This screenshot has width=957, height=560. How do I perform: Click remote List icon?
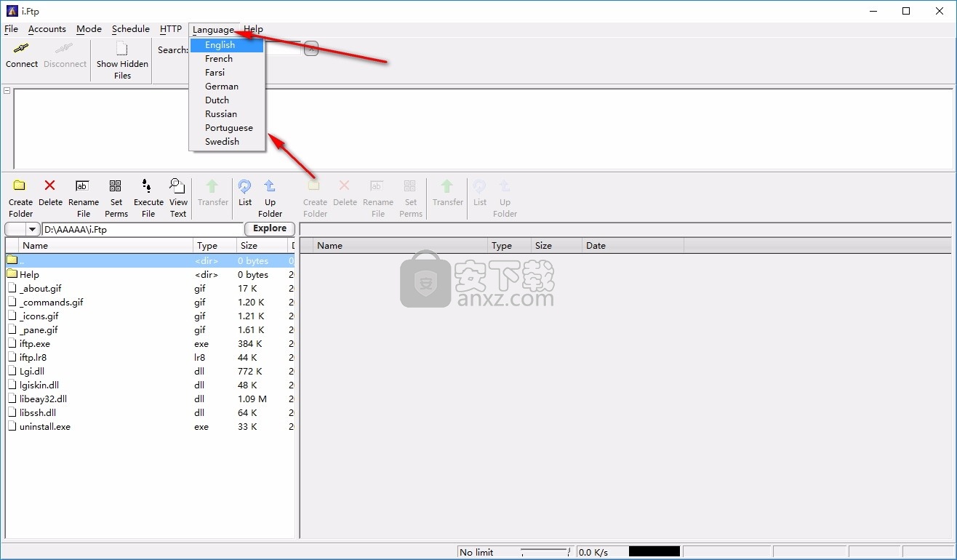[480, 186]
